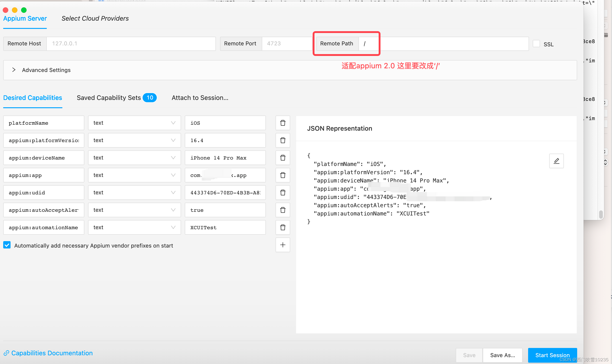Edit the iPhone 14 Pro Max value
The height and width of the screenshot is (364, 612).
coord(225,158)
